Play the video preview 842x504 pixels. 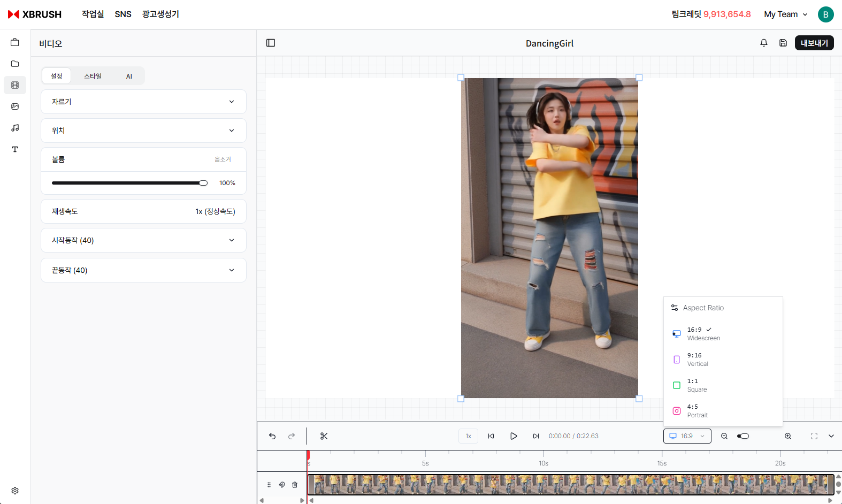click(514, 436)
